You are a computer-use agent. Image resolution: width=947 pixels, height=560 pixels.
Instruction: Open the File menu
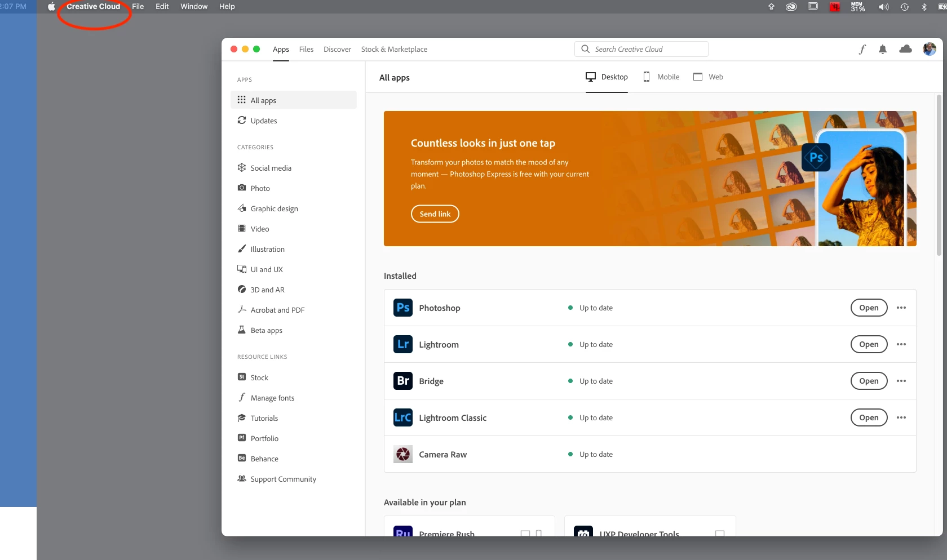point(138,7)
